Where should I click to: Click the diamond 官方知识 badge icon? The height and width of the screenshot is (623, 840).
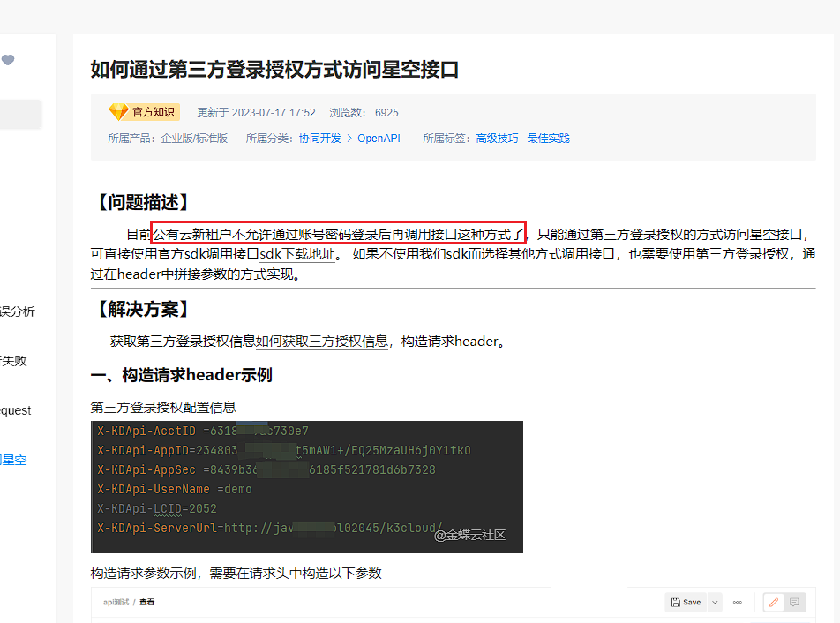[x=118, y=112]
